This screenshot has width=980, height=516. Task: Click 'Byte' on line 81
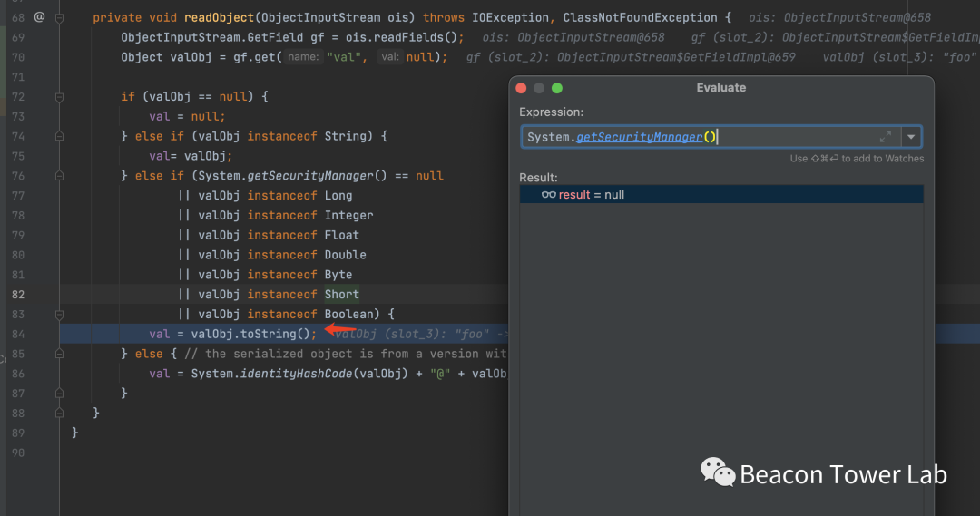[338, 275]
